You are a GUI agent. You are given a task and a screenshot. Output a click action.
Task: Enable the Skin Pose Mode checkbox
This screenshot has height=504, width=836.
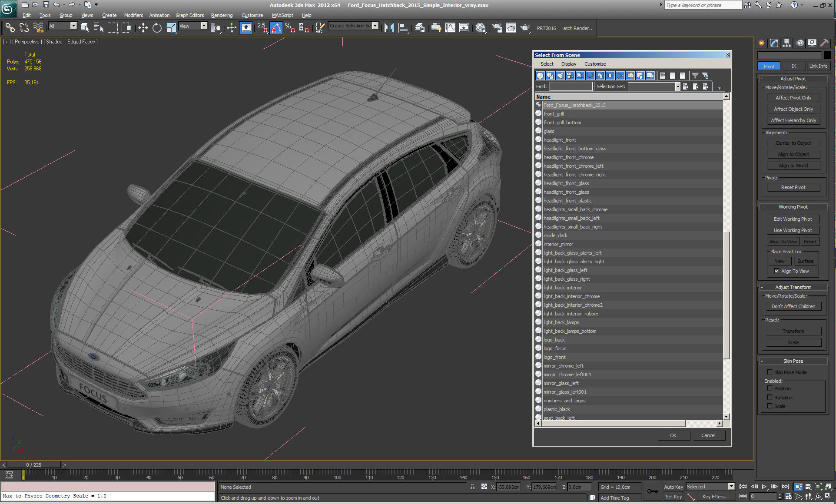pyautogui.click(x=770, y=372)
